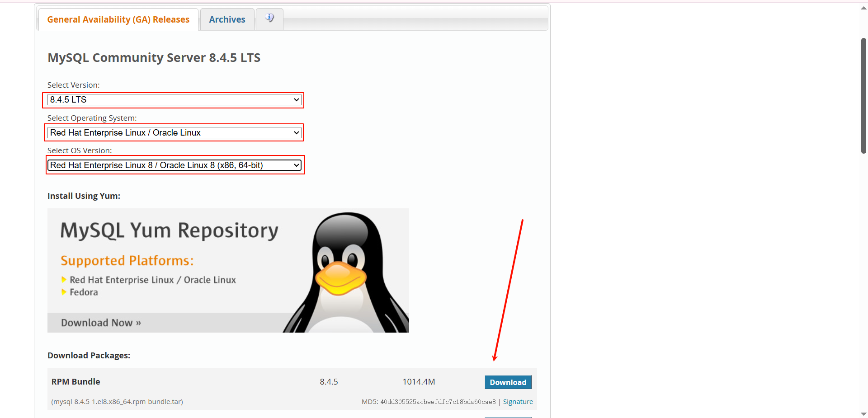This screenshot has height=418, width=868.
Task: Click the Download Now link on the banner
Action: coord(100,322)
